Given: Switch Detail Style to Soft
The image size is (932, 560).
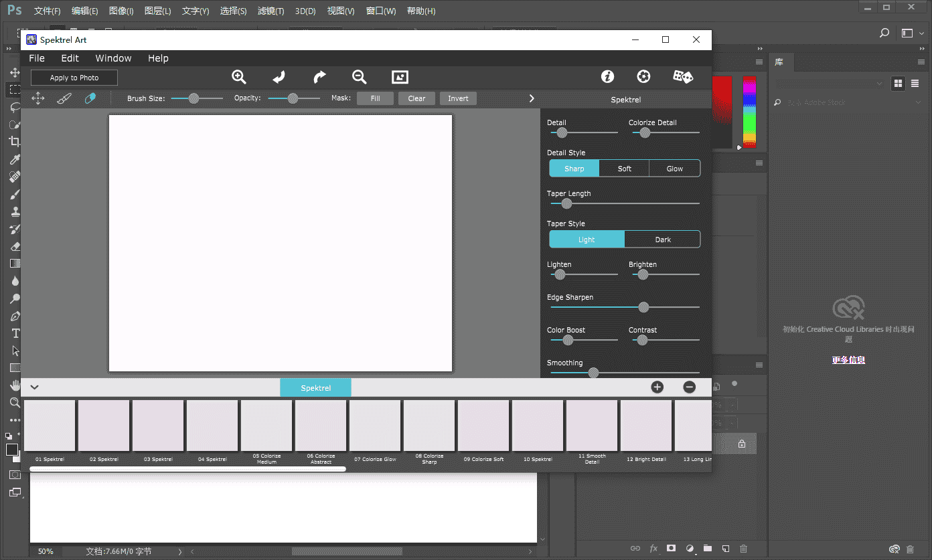Looking at the screenshot, I should 624,168.
